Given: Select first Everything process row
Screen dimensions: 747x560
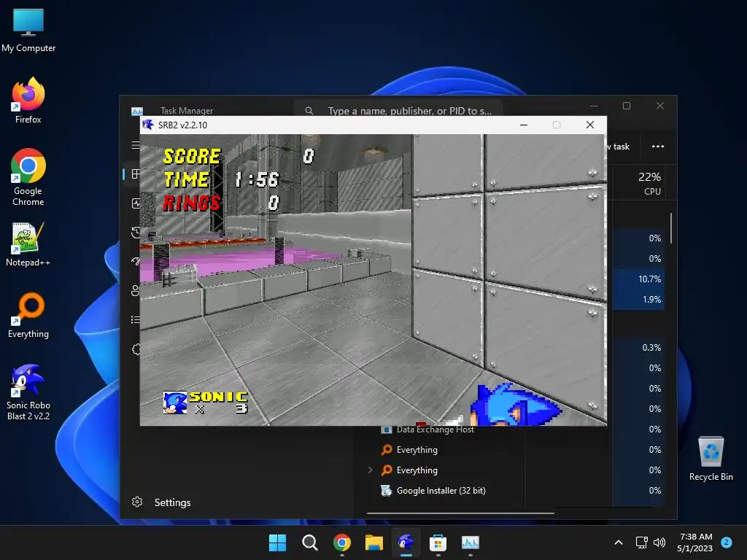Looking at the screenshot, I should click(x=417, y=449).
